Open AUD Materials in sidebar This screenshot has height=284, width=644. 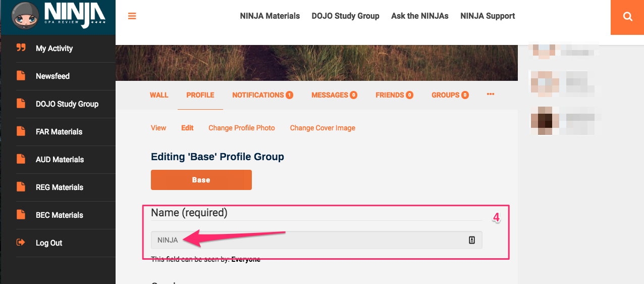point(60,160)
